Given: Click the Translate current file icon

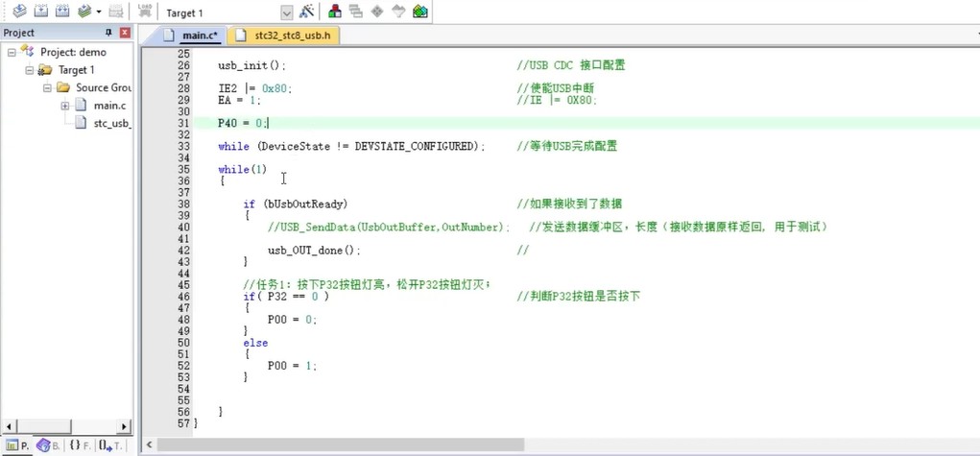Looking at the screenshot, I should (x=19, y=11).
